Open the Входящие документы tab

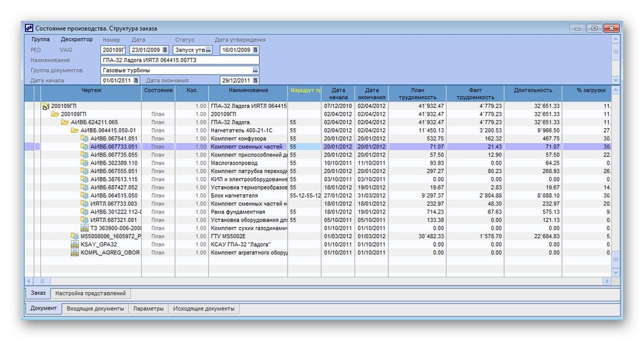tap(96, 309)
